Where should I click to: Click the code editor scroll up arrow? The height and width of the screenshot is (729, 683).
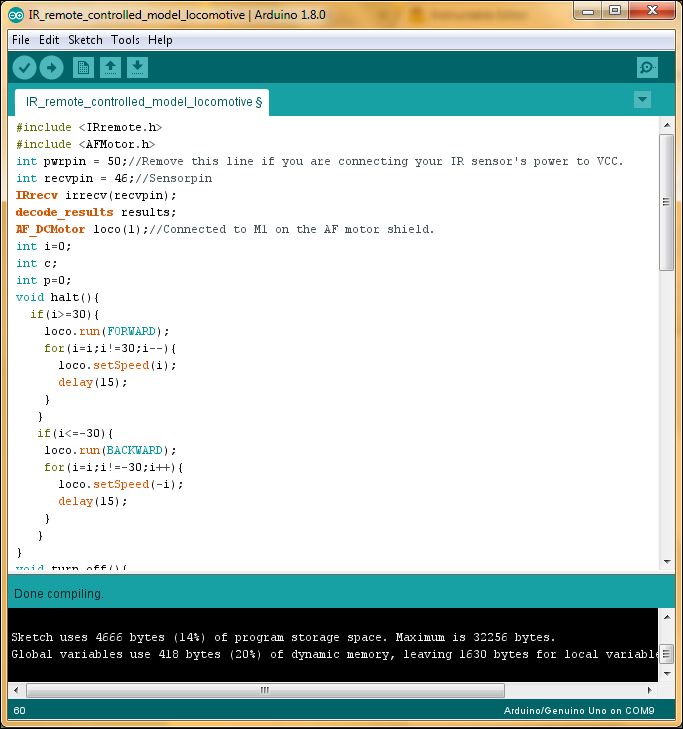667,125
